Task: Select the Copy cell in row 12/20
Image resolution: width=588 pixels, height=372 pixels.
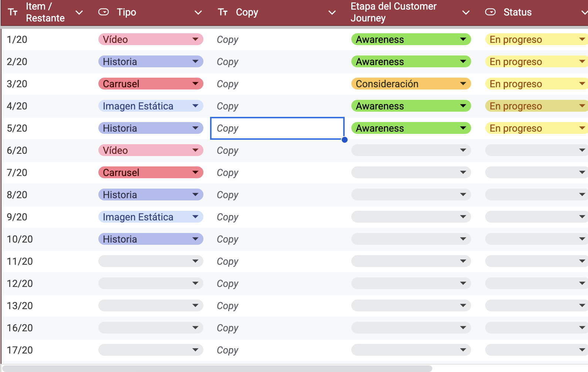Action: pos(277,283)
